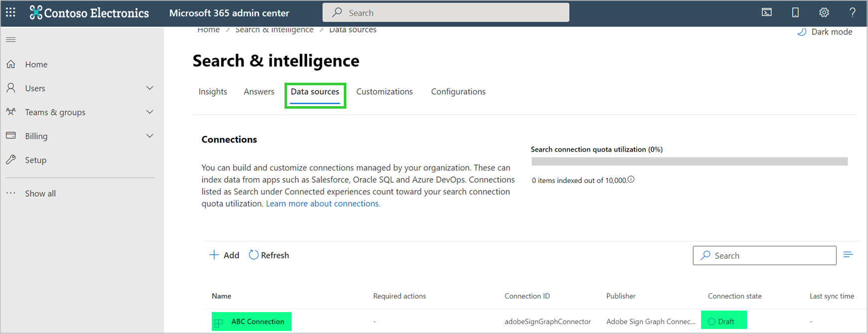Click the Dark mode moon icon
The image size is (868, 334).
pos(802,32)
